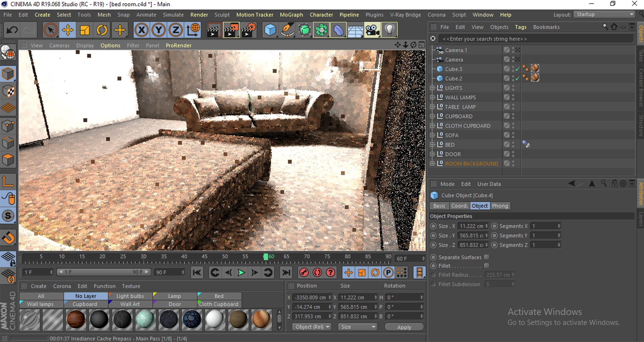This screenshot has height=342, width=644.
Task: Switch to the Coord. tab
Action: [x=459, y=206]
